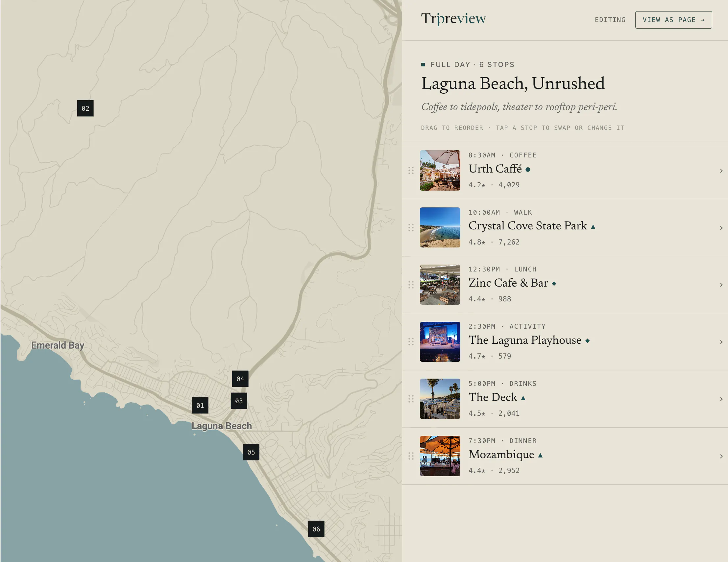Click the diamond marker beside The Laguna Playhouse
728x562 pixels.
click(587, 340)
